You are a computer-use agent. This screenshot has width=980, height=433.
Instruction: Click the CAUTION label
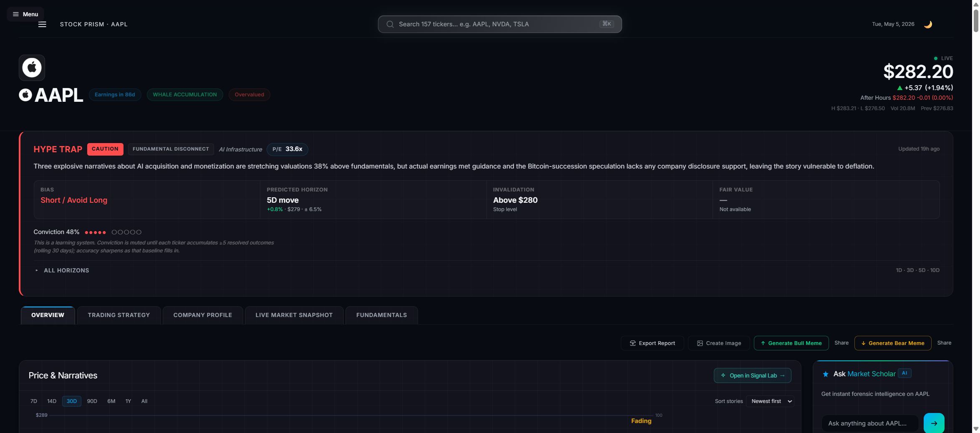[105, 149]
